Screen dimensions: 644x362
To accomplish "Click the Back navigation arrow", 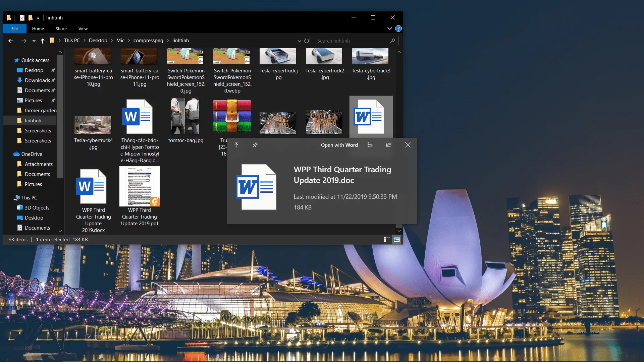I will pyautogui.click(x=11, y=41).
